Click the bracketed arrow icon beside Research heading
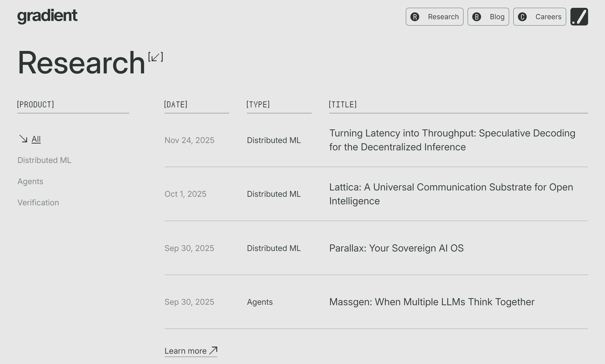This screenshot has height=364, width=605. pyautogui.click(x=155, y=57)
